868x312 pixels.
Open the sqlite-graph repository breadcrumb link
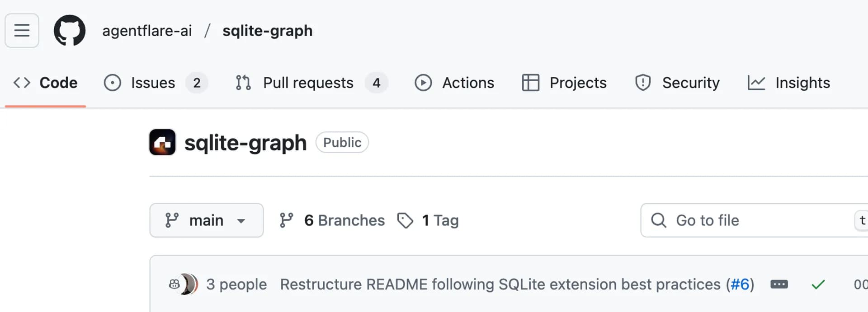(267, 31)
